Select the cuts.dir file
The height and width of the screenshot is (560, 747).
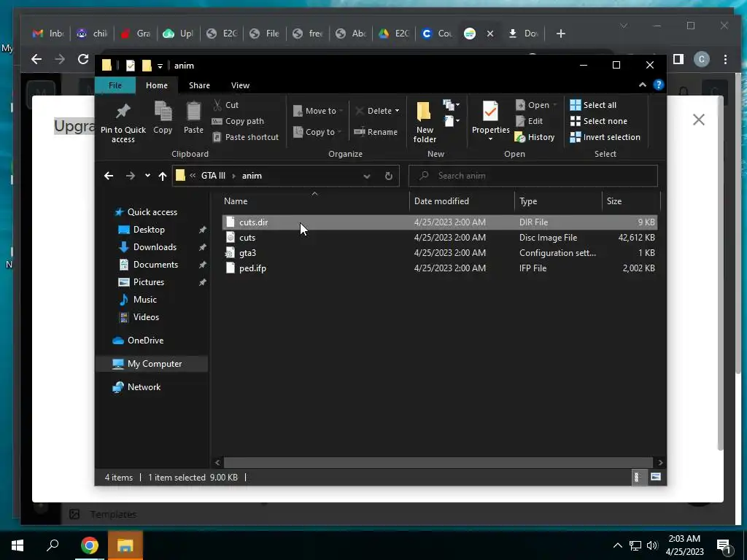pyautogui.click(x=439, y=222)
